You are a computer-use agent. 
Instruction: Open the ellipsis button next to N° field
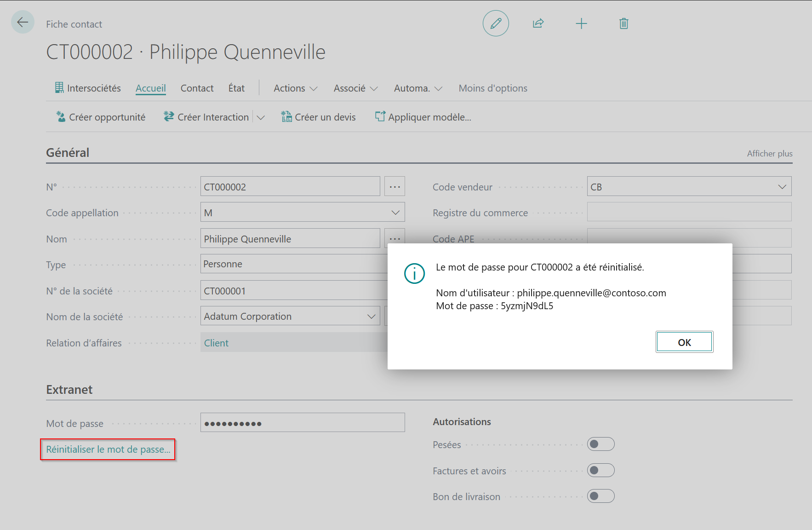395,186
